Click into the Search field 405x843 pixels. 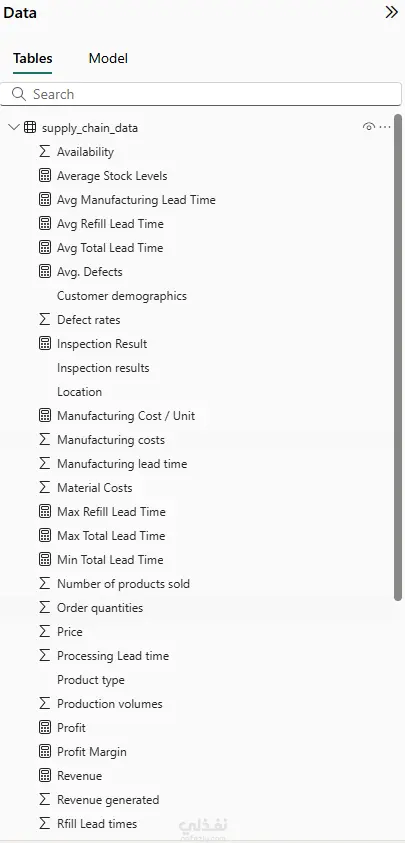[201, 94]
